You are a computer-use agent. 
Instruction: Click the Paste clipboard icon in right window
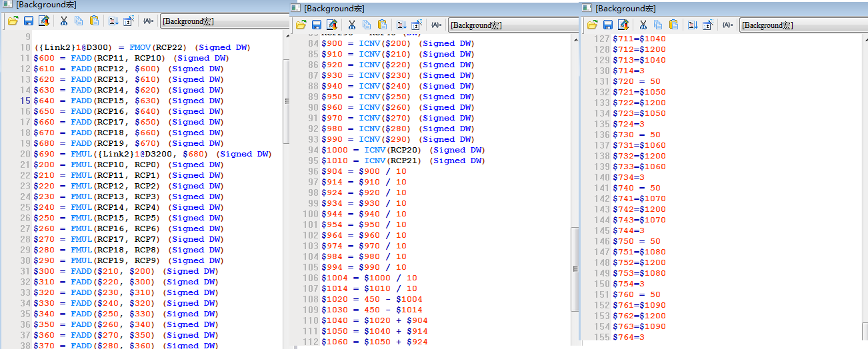[673, 25]
